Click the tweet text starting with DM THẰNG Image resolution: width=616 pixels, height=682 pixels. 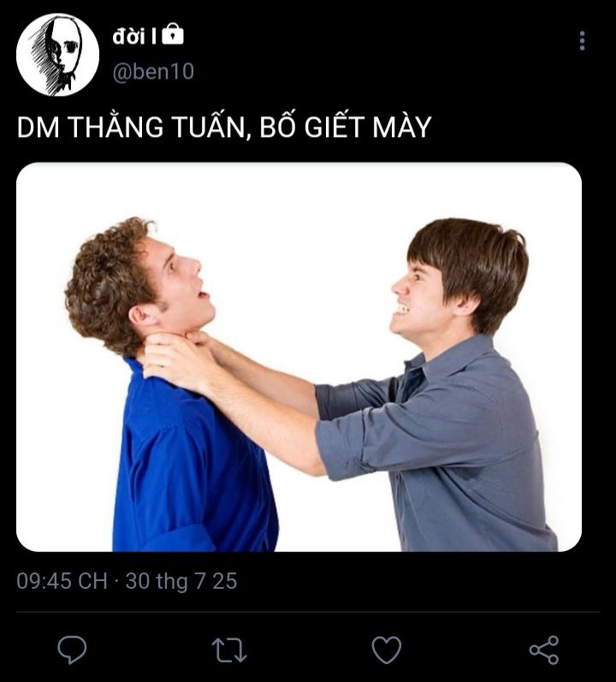(x=224, y=127)
